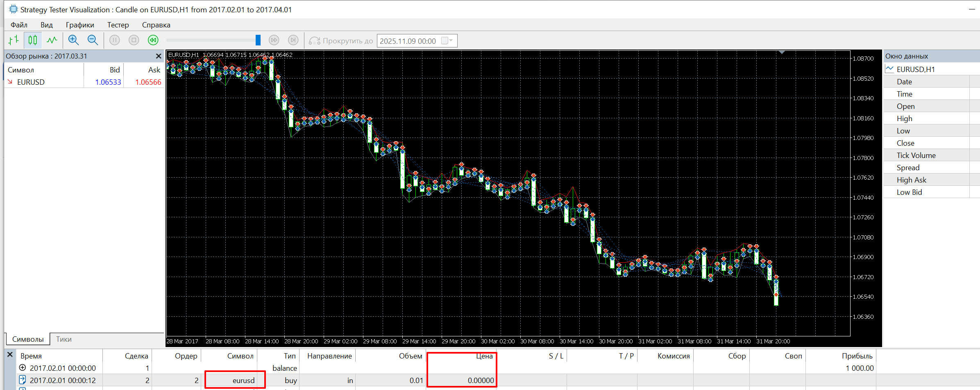Click the High Ask row in Data Window

coord(931,180)
